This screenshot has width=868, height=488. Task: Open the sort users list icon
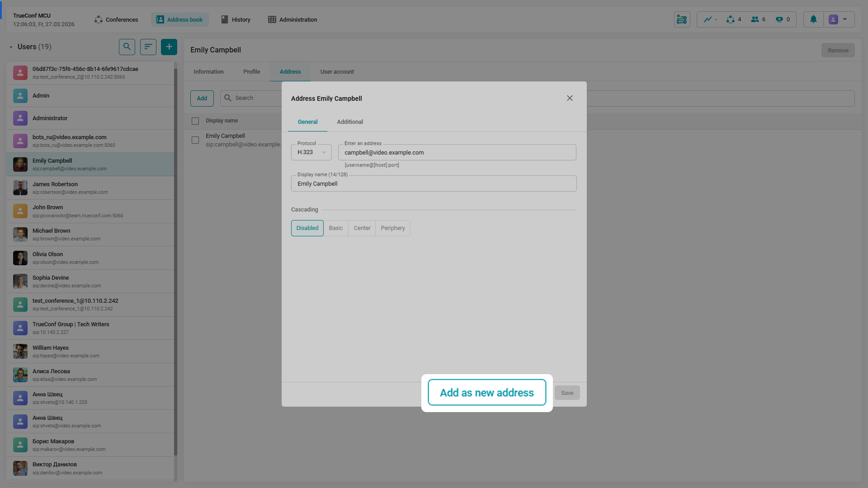point(148,47)
